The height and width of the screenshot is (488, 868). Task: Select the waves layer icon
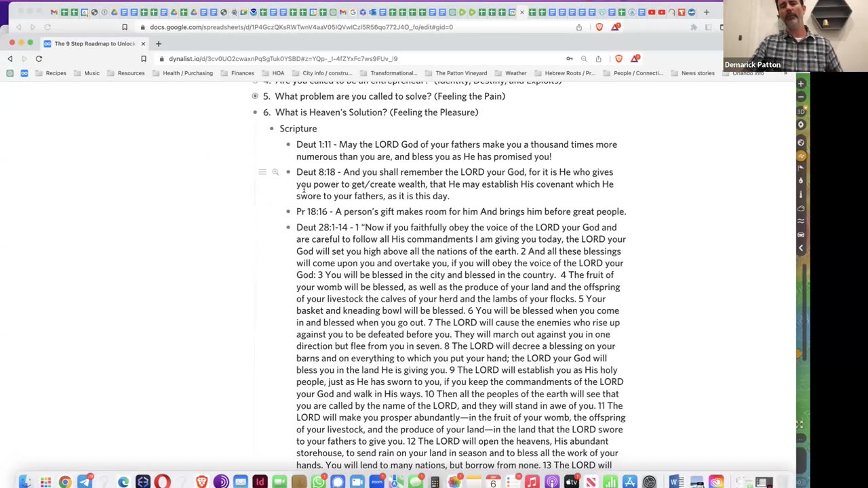(801, 221)
